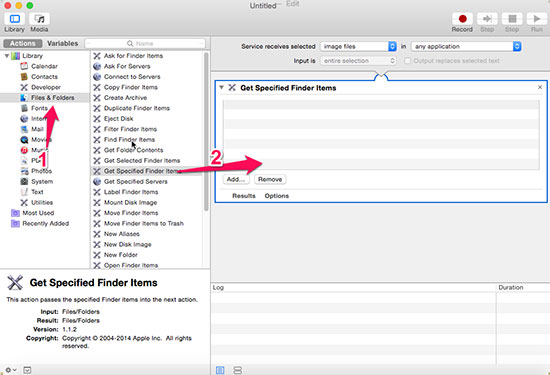Switch to the Variables tab
The width and height of the screenshot is (550, 375).
point(62,43)
